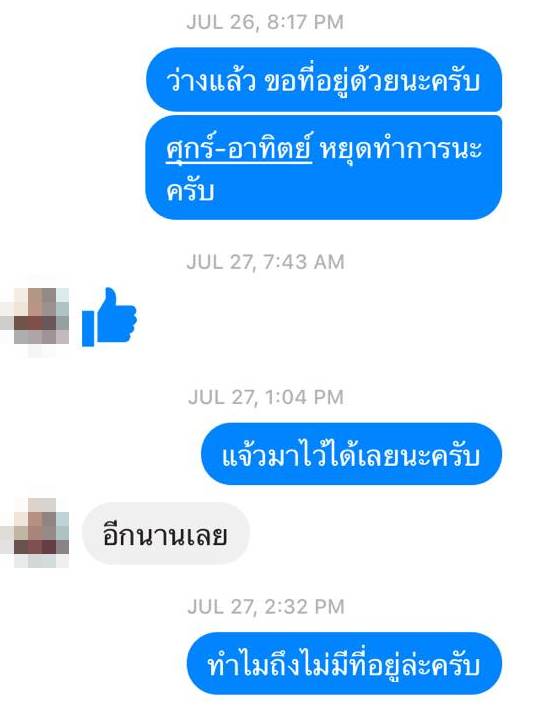Click the word ว่างแล้ว in the first bubble

point(211,81)
